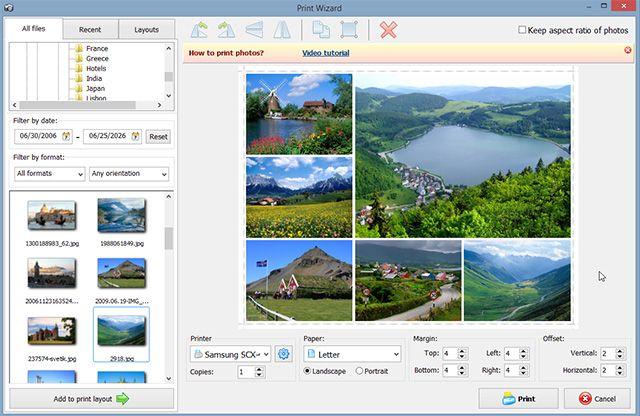This screenshot has width=640, height=416.
Task: Delete photo with red X icon
Action: [388, 30]
